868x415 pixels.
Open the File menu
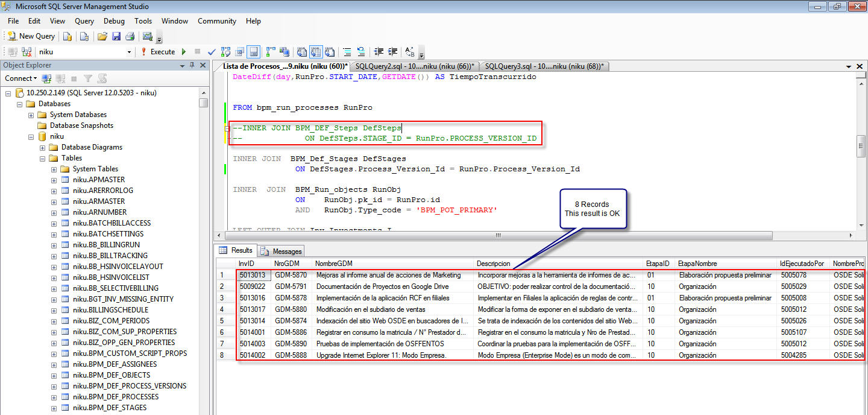point(13,21)
